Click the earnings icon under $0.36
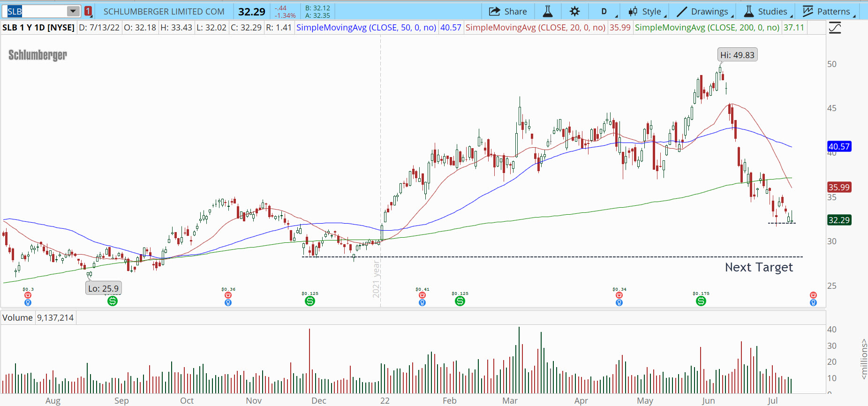The height and width of the screenshot is (406, 868). pyautogui.click(x=228, y=295)
